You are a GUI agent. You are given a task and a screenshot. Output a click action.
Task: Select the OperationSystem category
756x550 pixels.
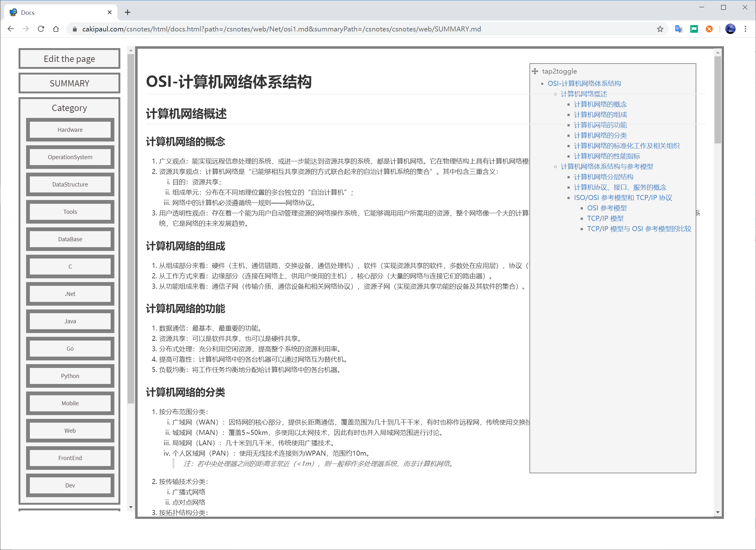point(70,157)
